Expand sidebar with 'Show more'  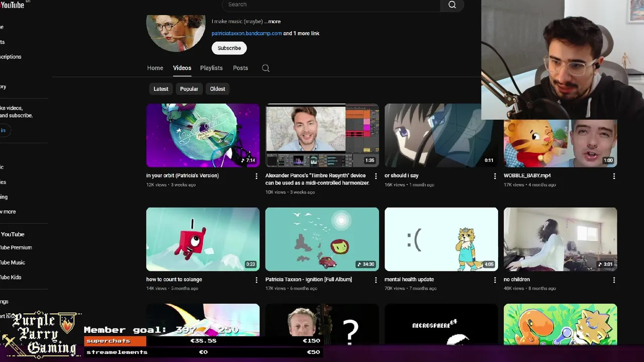point(8,212)
